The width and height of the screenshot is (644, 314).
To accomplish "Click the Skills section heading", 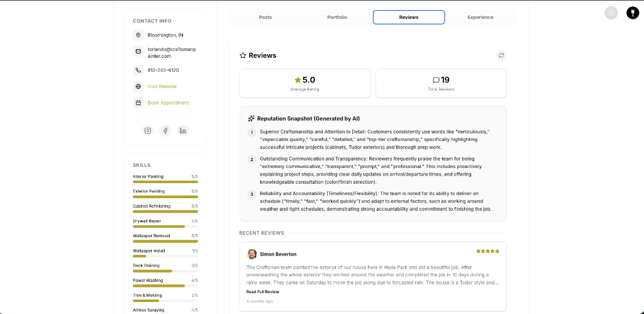I will point(142,165).
